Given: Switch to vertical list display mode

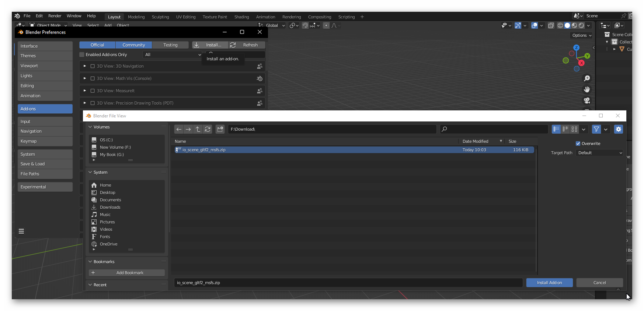Looking at the screenshot, I should pos(556,129).
